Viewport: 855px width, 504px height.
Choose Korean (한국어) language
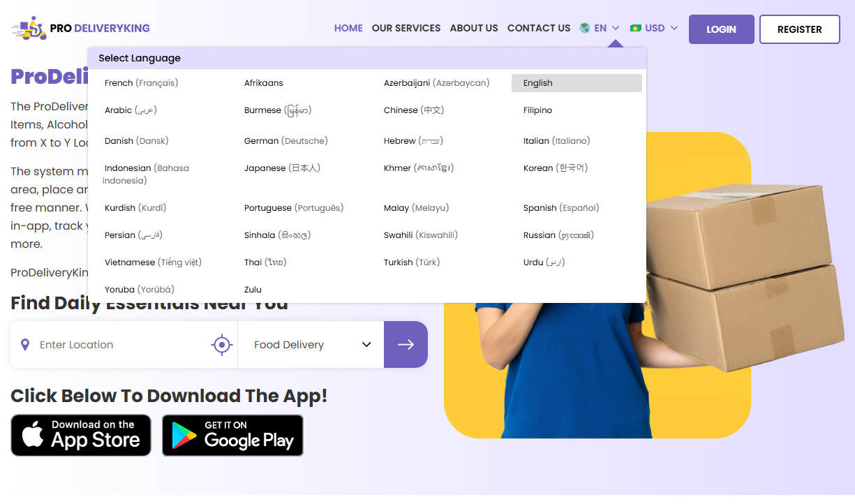[x=556, y=168]
